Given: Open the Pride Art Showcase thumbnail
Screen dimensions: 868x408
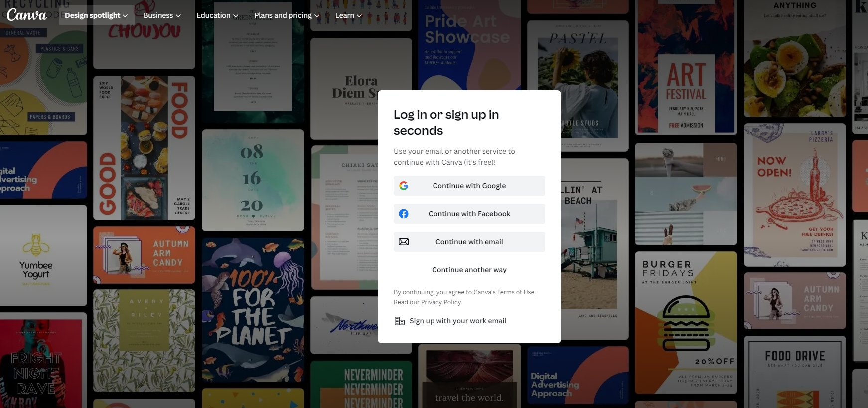Looking at the screenshot, I should (469, 45).
